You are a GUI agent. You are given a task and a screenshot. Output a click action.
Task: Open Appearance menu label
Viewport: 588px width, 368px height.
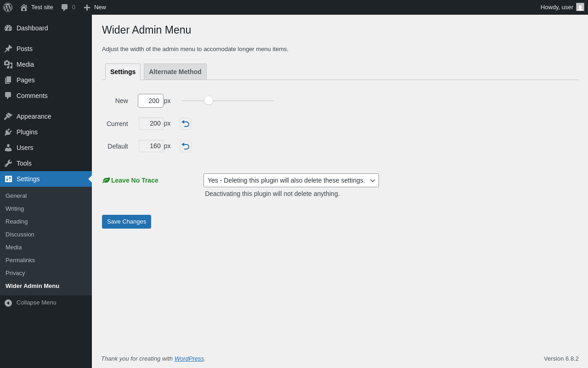[x=34, y=116]
